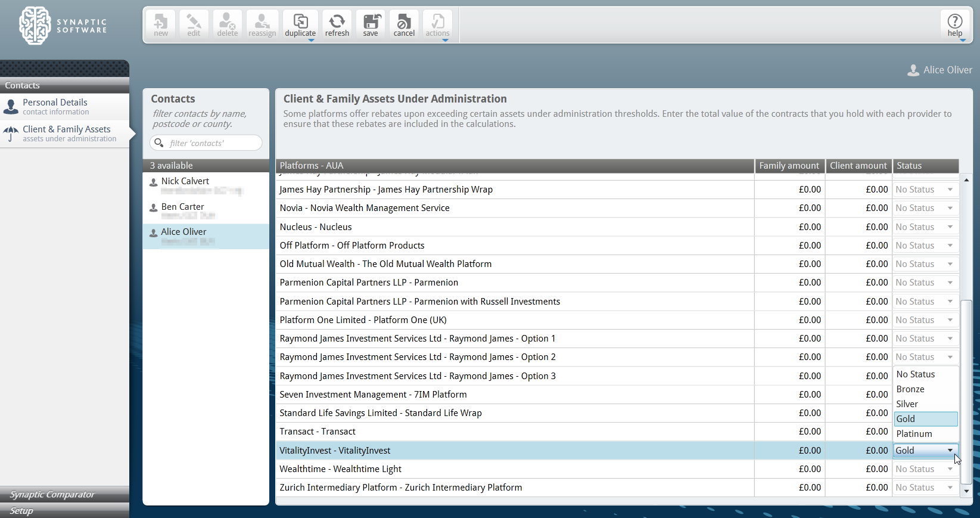Expand the Setup panel
The height and width of the screenshot is (518, 980).
point(64,511)
